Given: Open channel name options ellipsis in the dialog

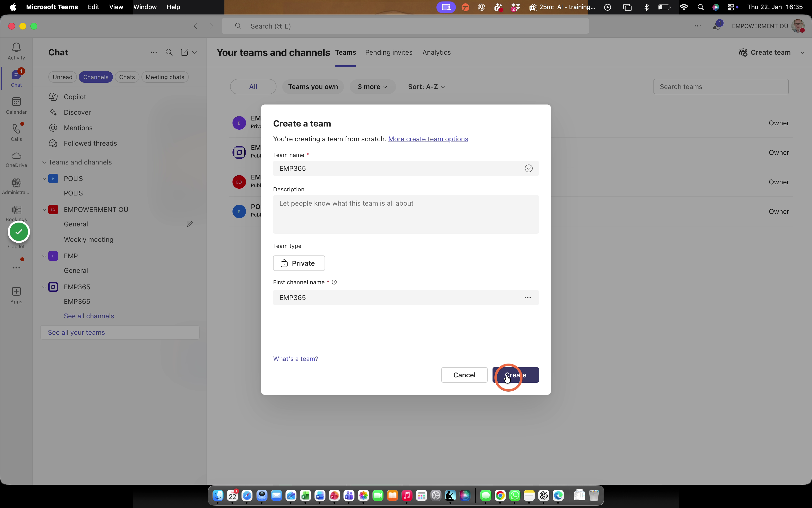Looking at the screenshot, I should coord(528,298).
